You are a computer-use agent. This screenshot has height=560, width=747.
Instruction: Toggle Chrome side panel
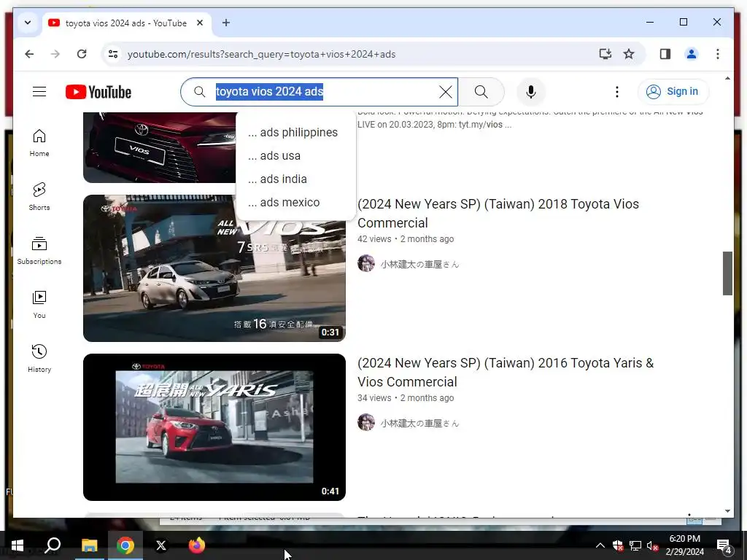(x=665, y=54)
